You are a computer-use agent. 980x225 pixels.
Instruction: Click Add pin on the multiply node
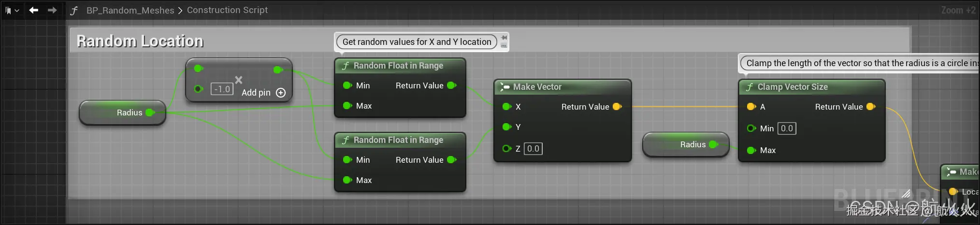click(x=256, y=93)
